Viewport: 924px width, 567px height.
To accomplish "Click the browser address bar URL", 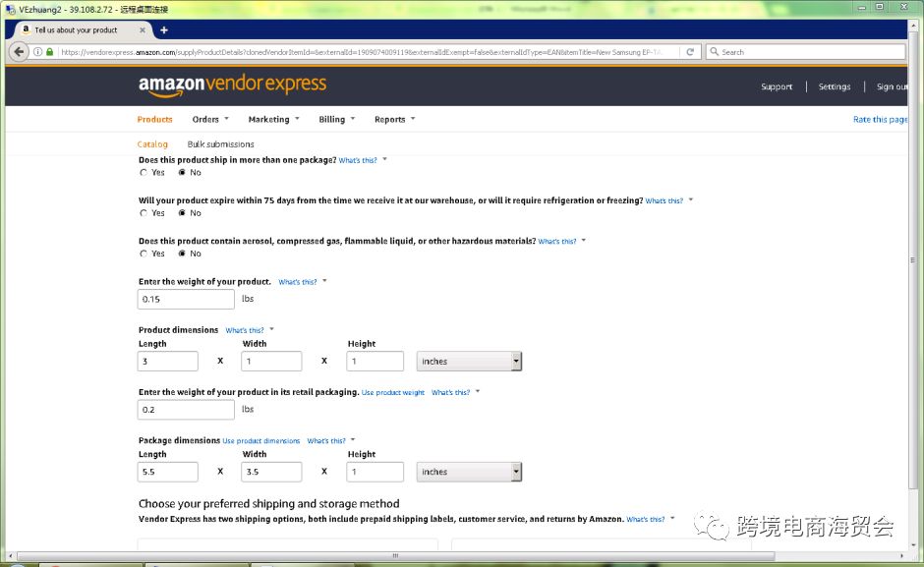I will [361, 52].
